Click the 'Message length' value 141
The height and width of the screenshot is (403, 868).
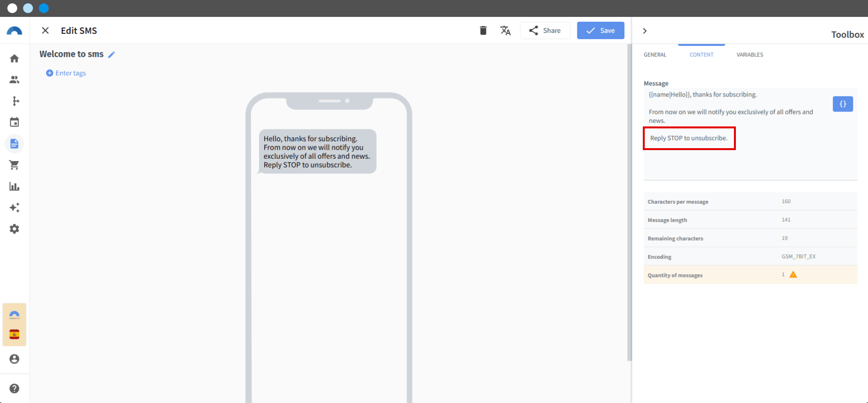click(x=786, y=220)
